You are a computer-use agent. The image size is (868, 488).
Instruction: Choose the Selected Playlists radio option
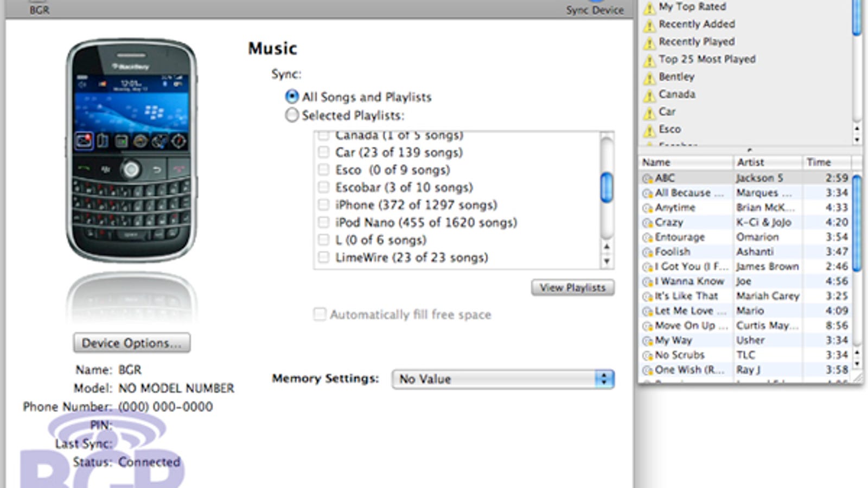pos(292,115)
